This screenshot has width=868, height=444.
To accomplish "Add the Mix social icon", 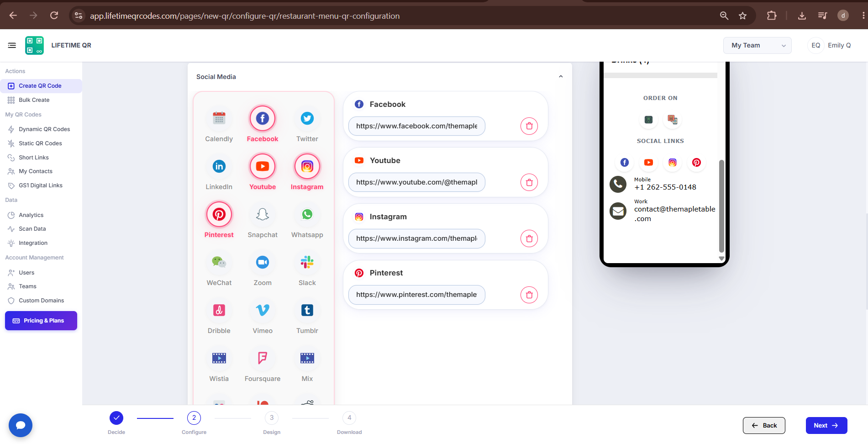I will tap(307, 359).
